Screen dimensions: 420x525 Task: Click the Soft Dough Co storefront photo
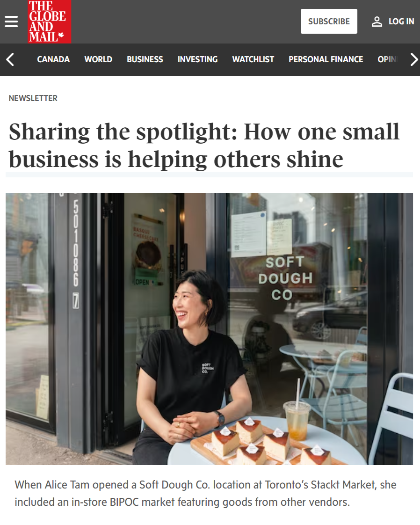pos(209,328)
